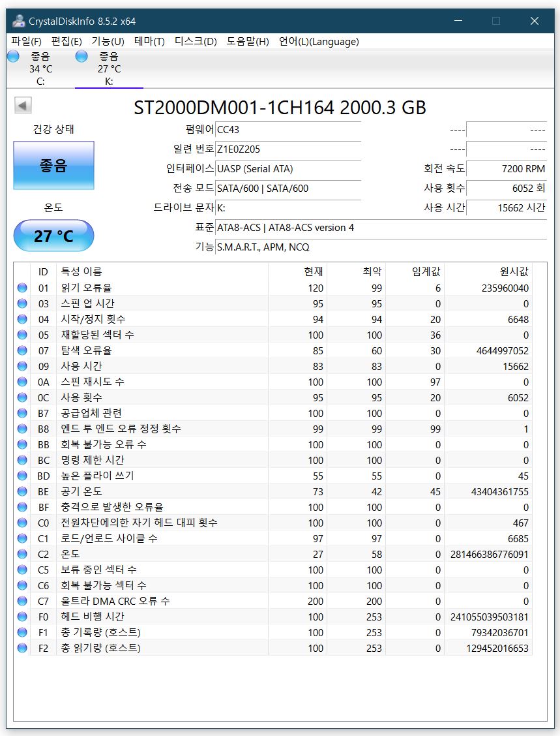Click status orb of C5 보류 중인 섹터 수 row
Image resolution: width=560 pixels, height=736 pixels.
pos(22,570)
